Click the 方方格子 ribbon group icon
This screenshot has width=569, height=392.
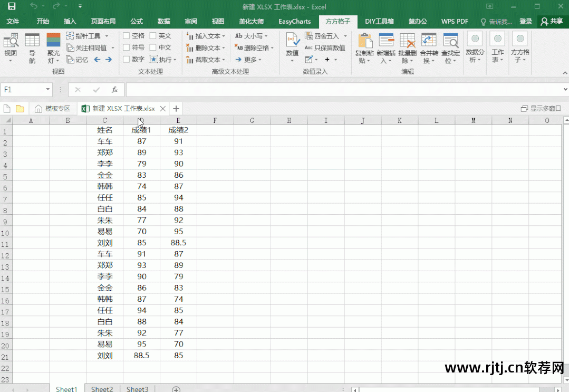pyautogui.click(x=520, y=39)
